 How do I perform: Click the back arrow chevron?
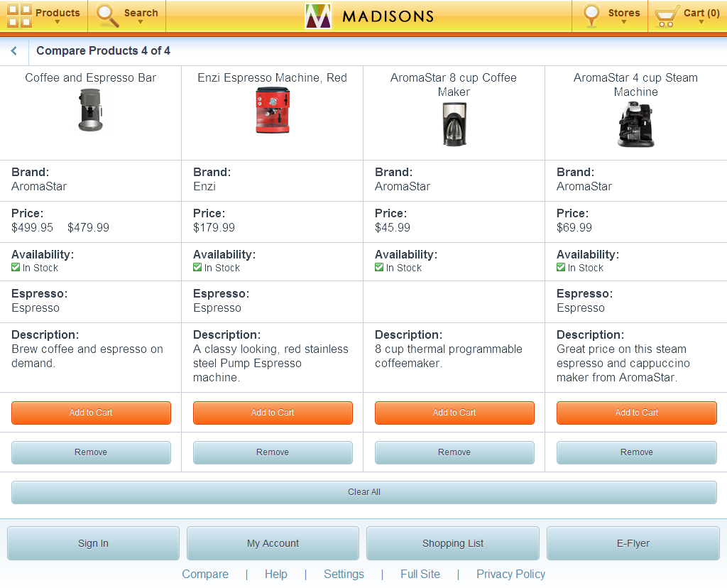[x=13, y=50]
